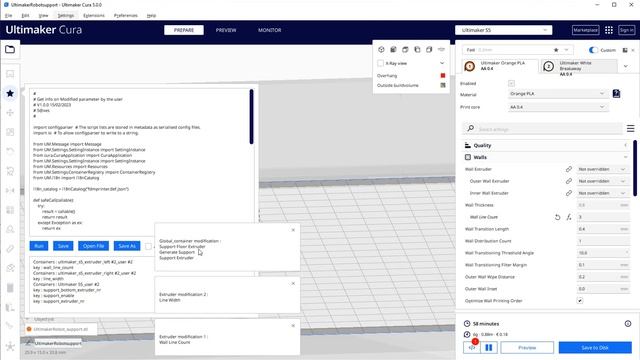Click the search magnifier icon in settings
The image size is (640, 360).
[x=471, y=128]
